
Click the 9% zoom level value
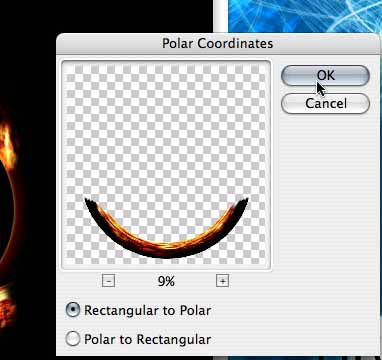[166, 282]
